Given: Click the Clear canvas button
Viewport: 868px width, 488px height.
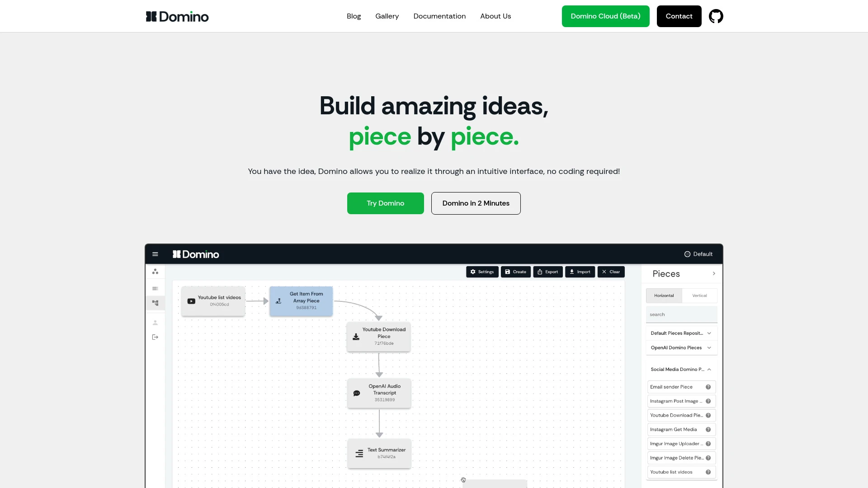Looking at the screenshot, I should 610,272.
